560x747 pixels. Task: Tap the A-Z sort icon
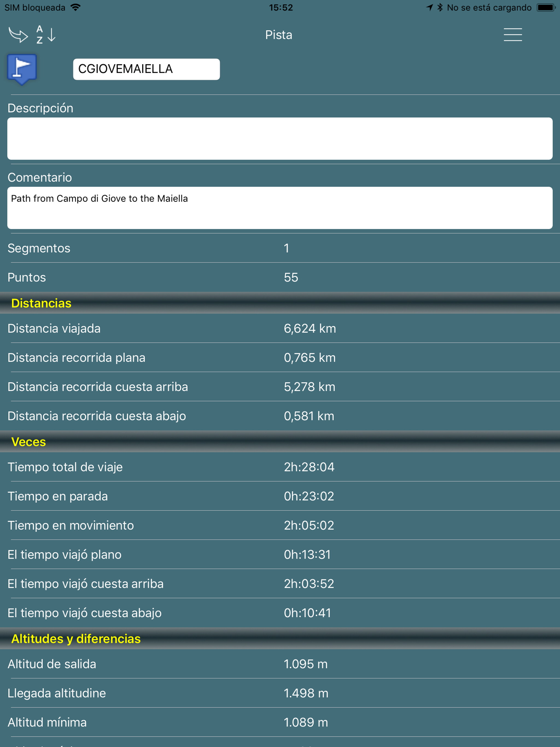point(46,35)
